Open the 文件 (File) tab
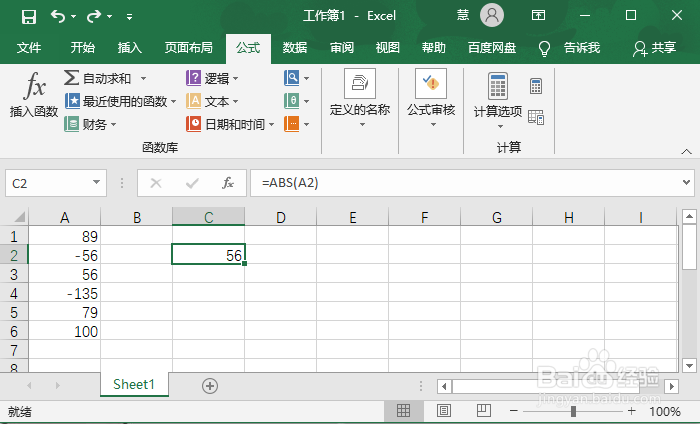700x424 pixels. pos(29,47)
